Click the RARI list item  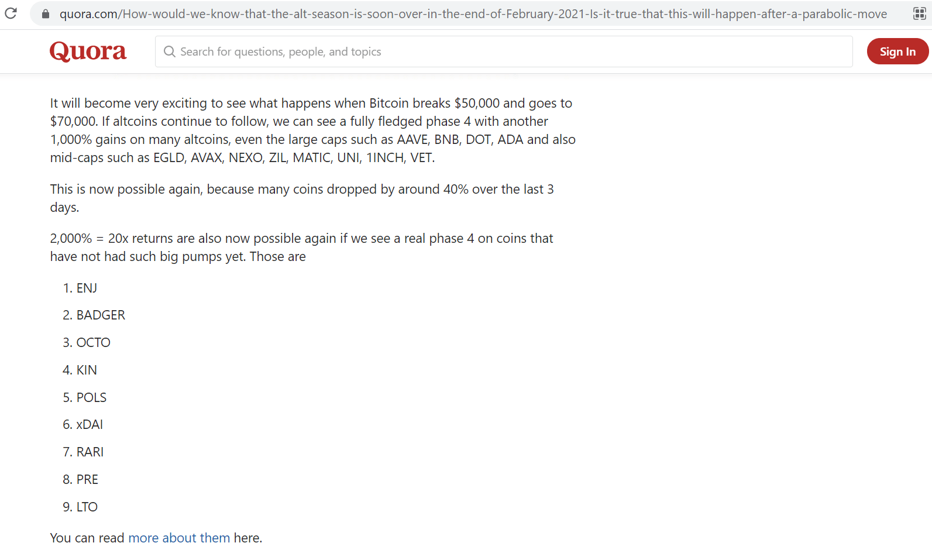[90, 452]
